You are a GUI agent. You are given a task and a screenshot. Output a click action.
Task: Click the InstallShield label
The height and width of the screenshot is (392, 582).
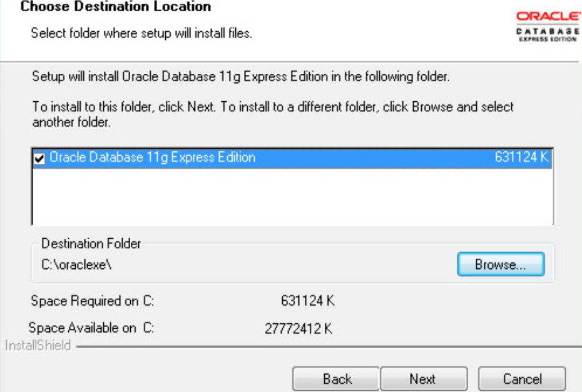pyautogui.click(x=38, y=345)
